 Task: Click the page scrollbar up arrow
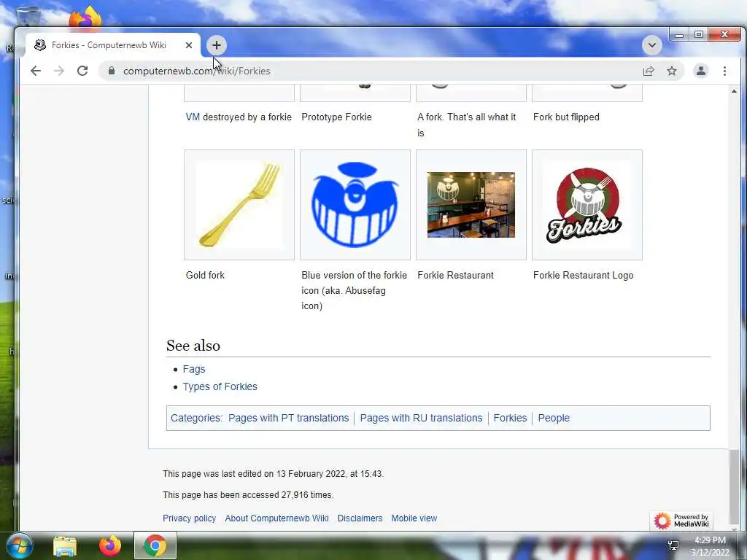pos(734,90)
